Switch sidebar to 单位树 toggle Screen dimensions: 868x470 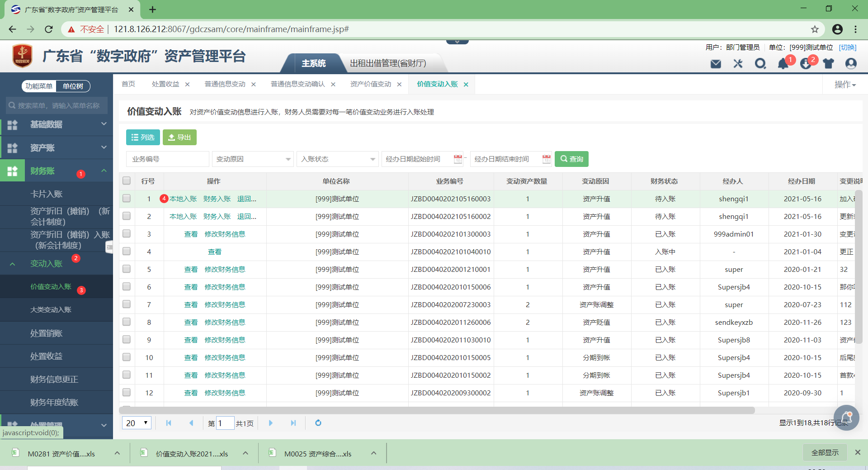pyautogui.click(x=73, y=86)
